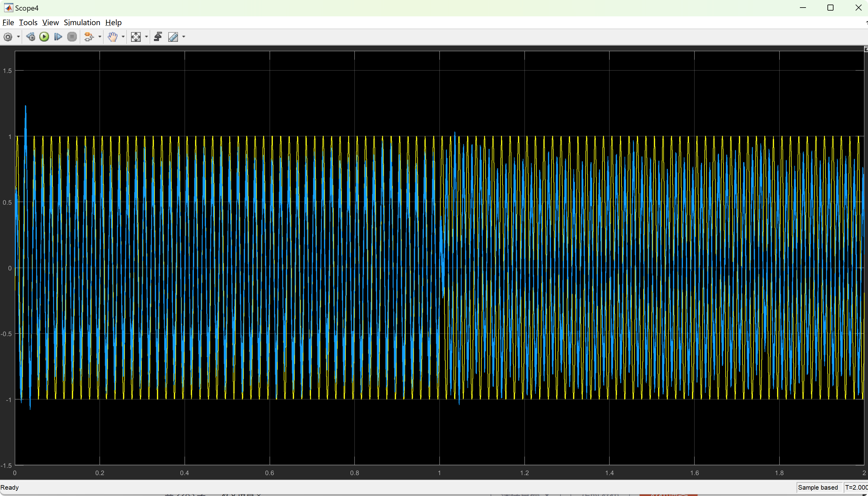
Task: Click the Step Back simulation button
Action: [x=31, y=37]
